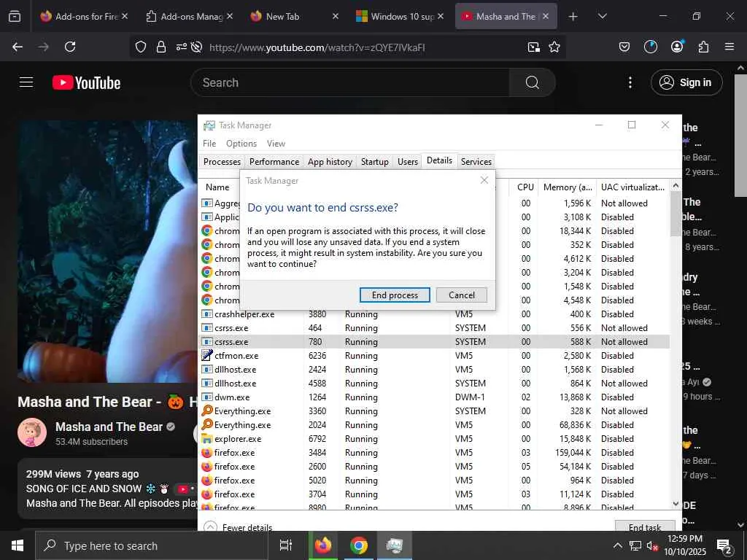
Task: Confirm End process for csrss.exe
Action: [x=395, y=295]
